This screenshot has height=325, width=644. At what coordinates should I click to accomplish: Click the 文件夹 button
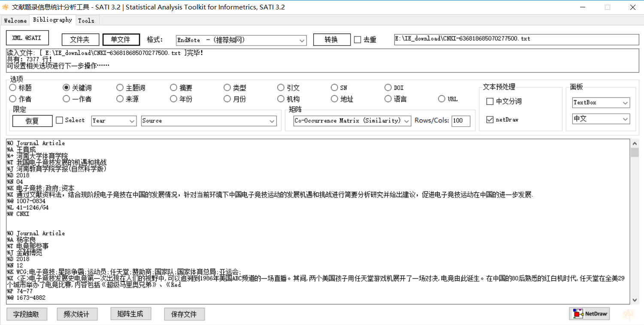click(80, 39)
